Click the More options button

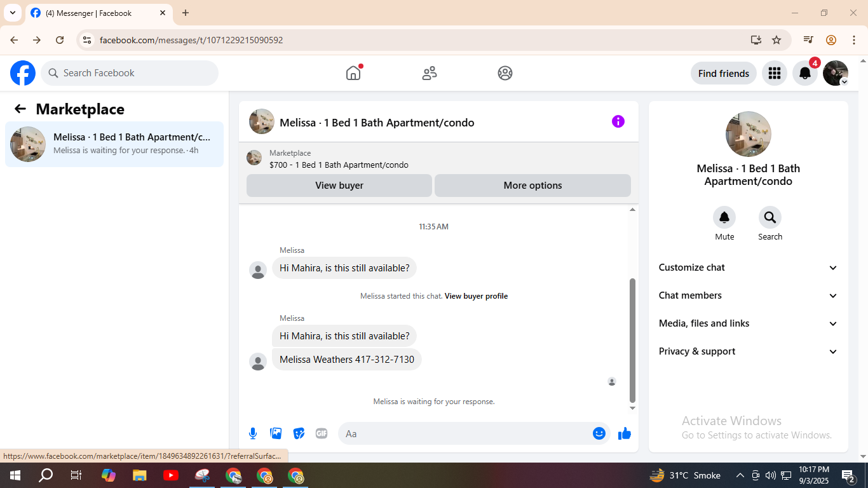click(x=532, y=186)
